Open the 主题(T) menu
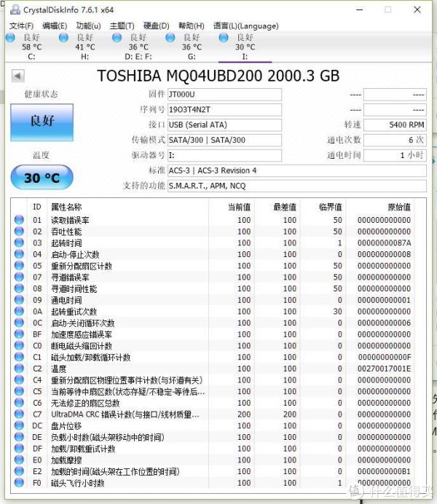 pos(122,26)
